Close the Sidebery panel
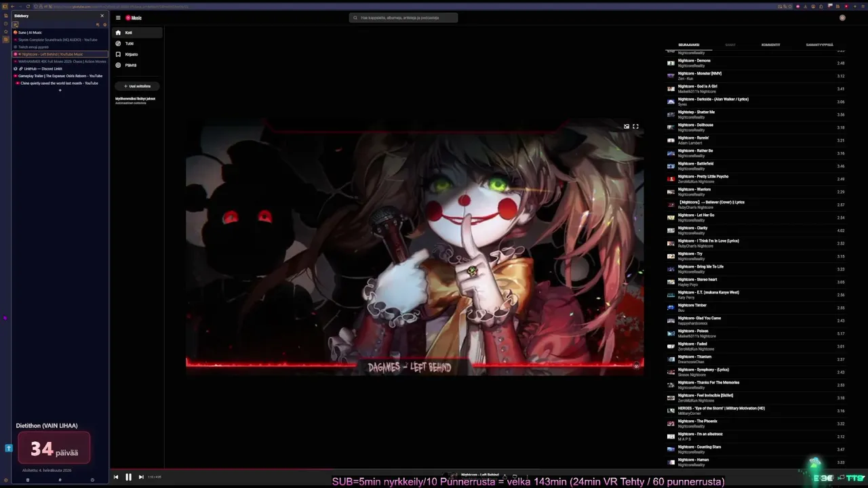The width and height of the screenshot is (868, 488). [102, 16]
